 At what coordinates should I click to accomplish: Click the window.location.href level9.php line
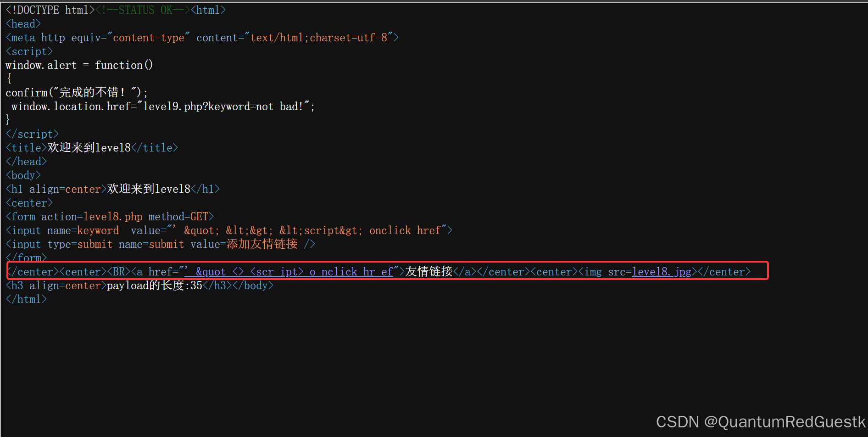(163, 106)
